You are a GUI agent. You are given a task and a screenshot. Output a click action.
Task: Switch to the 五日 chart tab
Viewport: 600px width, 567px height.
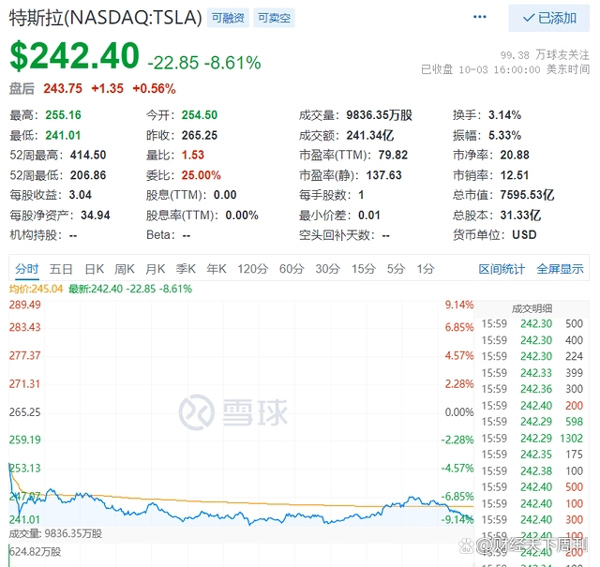[x=61, y=269]
